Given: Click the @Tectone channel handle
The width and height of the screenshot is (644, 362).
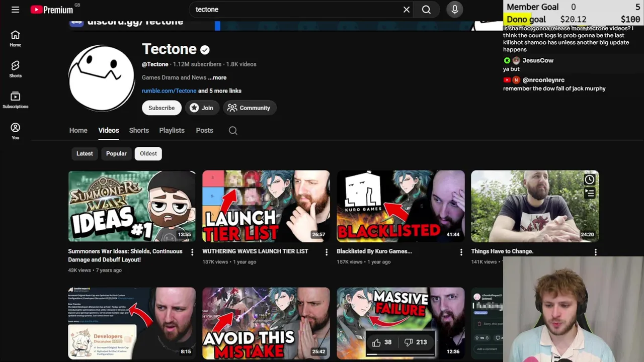Looking at the screenshot, I should tap(155, 64).
